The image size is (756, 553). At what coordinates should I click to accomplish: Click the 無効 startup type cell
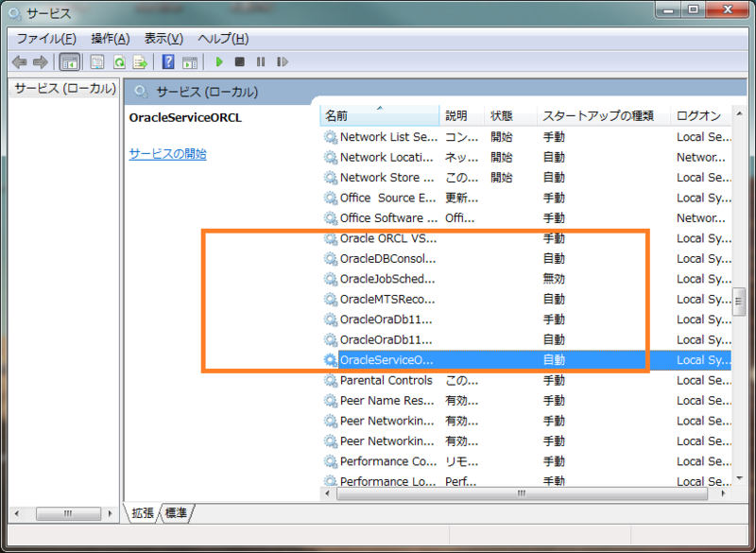click(554, 279)
